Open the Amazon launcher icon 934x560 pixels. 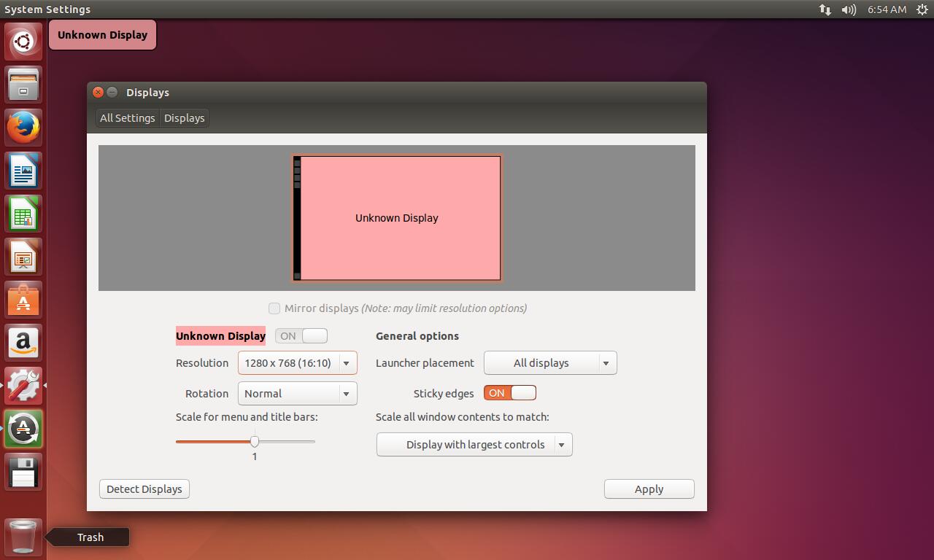tap(23, 343)
